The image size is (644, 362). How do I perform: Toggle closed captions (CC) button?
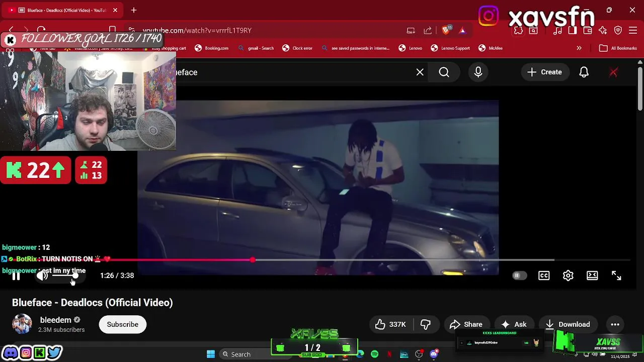coord(544,276)
